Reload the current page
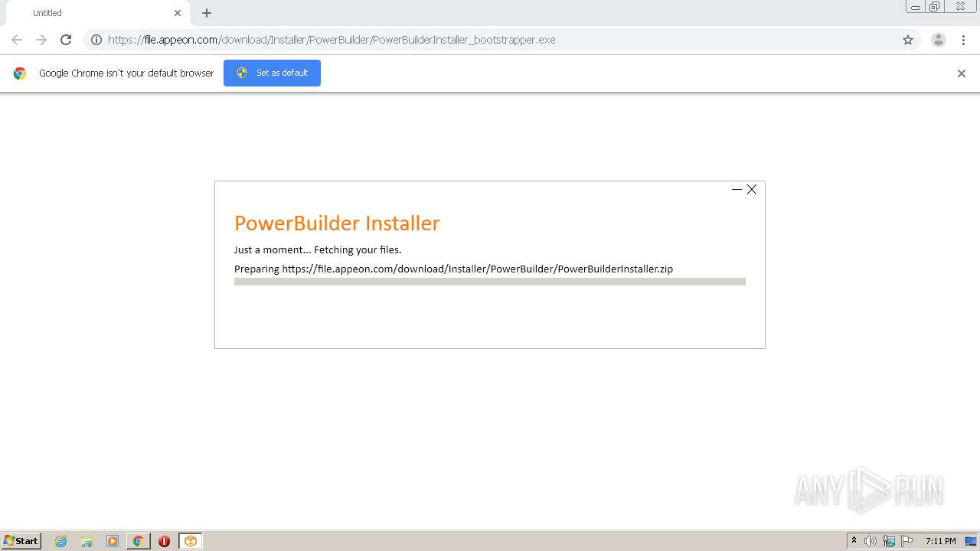This screenshot has width=980, height=551. tap(66, 40)
